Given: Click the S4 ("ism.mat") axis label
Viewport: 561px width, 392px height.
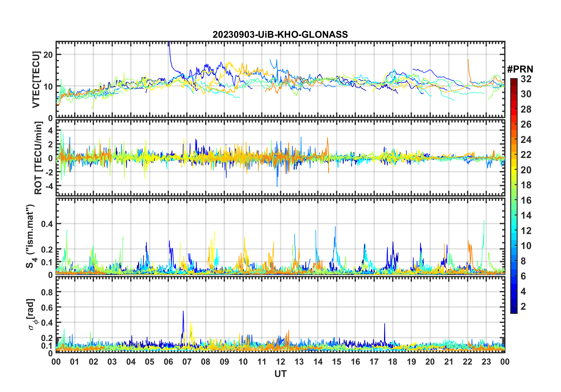Looking at the screenshot, I should tap(30, 236).
